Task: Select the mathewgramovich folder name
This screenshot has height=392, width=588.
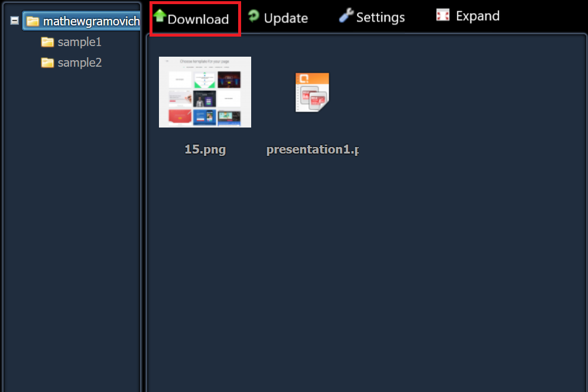Action: pyautogui.click(x=91, y=21)
